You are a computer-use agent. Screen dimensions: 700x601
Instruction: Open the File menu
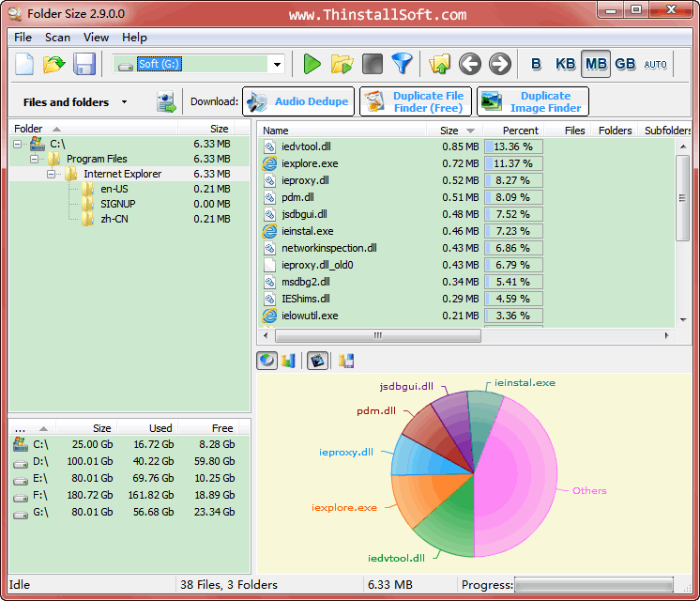(23, 37)
